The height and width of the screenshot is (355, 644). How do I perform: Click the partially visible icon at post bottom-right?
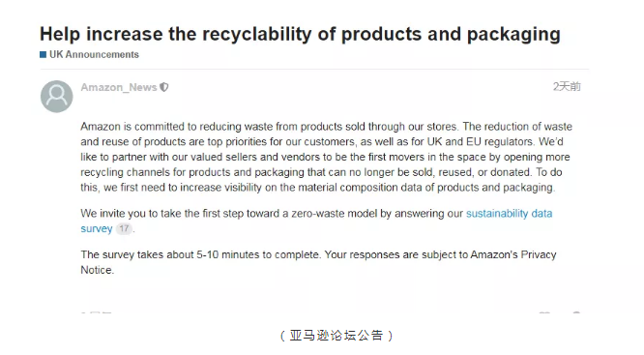click(576, 313)
